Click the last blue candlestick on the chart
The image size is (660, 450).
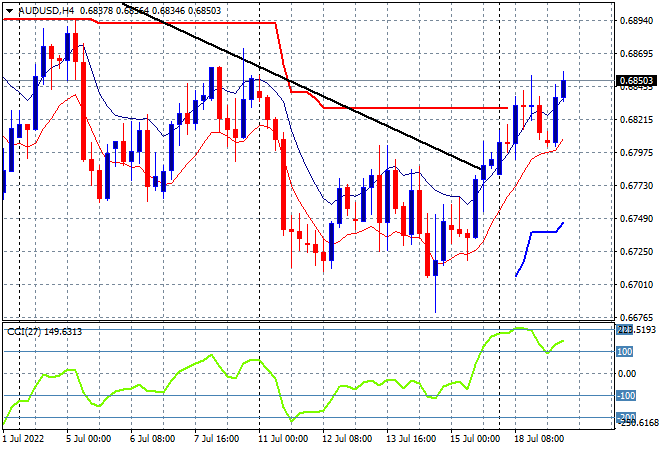point(564,89)
